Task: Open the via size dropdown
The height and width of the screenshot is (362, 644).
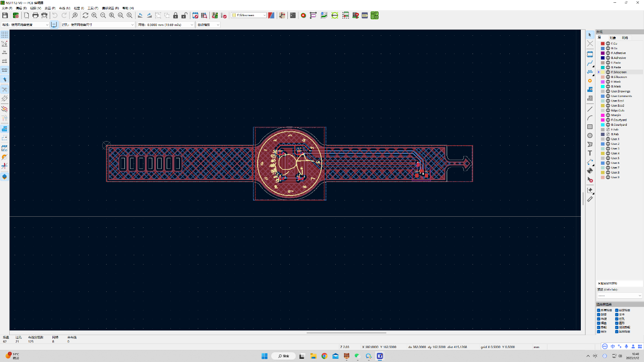Action: pyautogui.click(x=98, y=25)
